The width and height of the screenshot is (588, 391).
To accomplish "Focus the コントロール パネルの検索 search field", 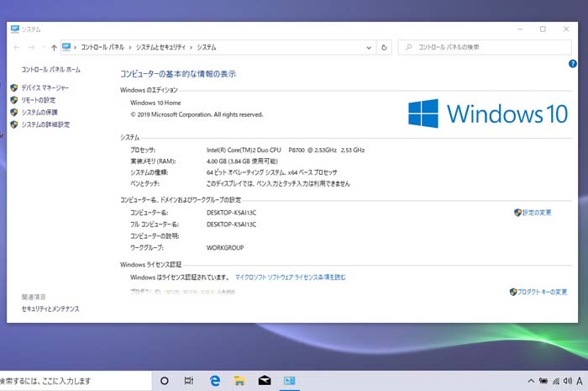I will coord(485,47).
